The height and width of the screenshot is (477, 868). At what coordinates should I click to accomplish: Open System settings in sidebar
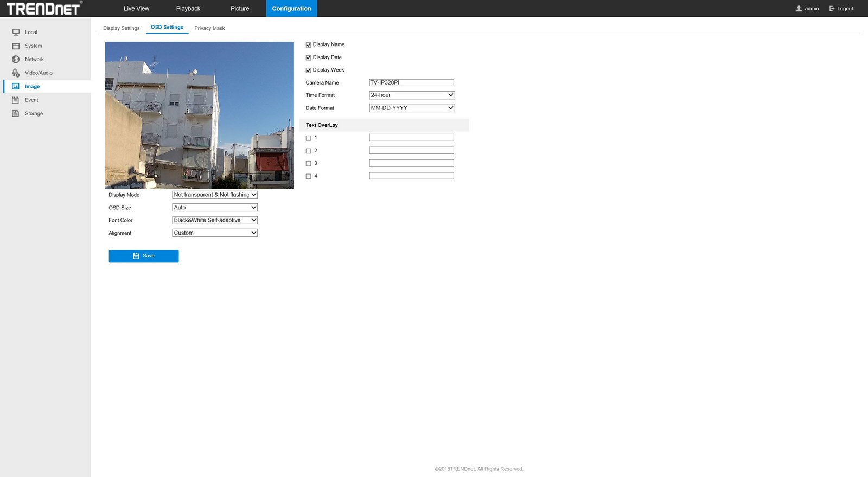click(x=34, y=46)
